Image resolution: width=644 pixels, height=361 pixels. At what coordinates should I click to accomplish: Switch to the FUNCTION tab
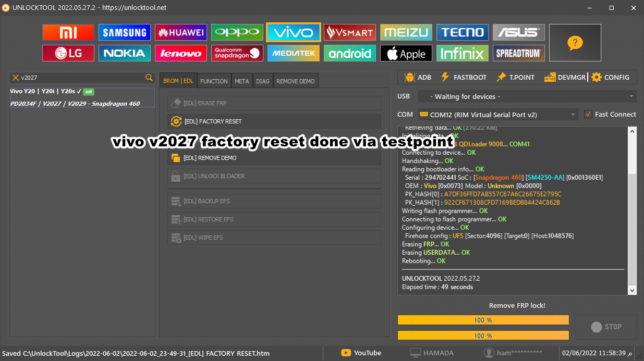tap(214, 81)
